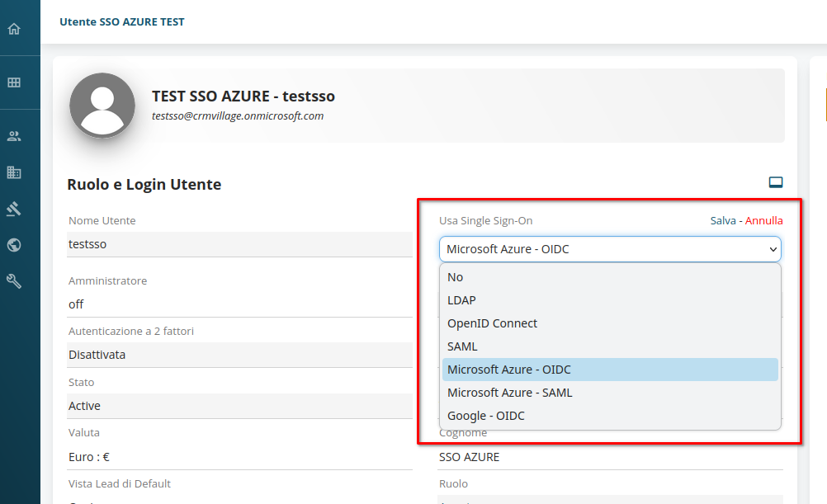827x504 pixels.
Task: Pick Microsoft Azure - OIDC in list
Action: (610, 370)
